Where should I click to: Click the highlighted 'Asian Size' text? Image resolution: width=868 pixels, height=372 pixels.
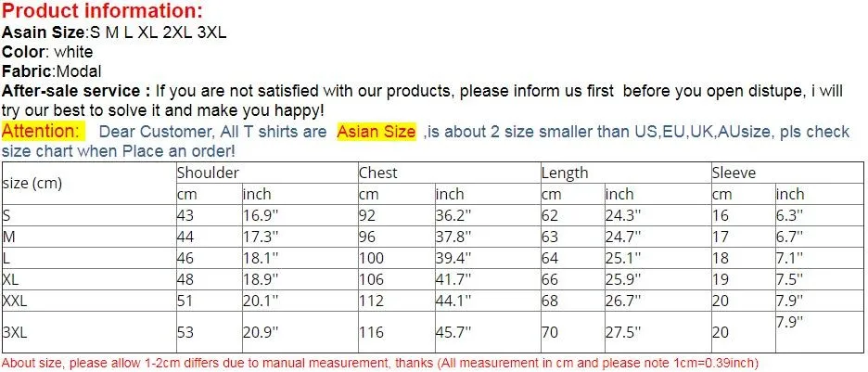[377, 132]
